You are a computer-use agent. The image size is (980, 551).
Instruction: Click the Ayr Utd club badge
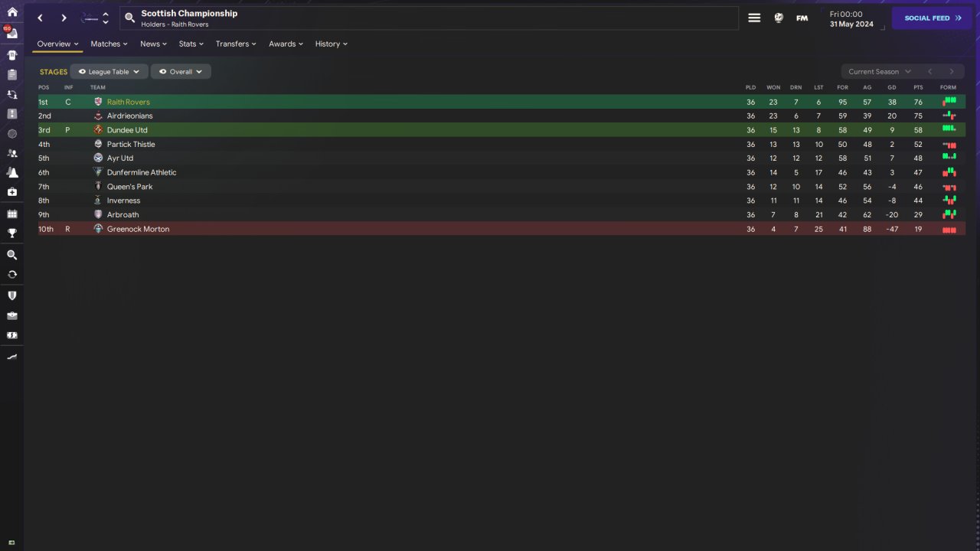pos(98,158)
